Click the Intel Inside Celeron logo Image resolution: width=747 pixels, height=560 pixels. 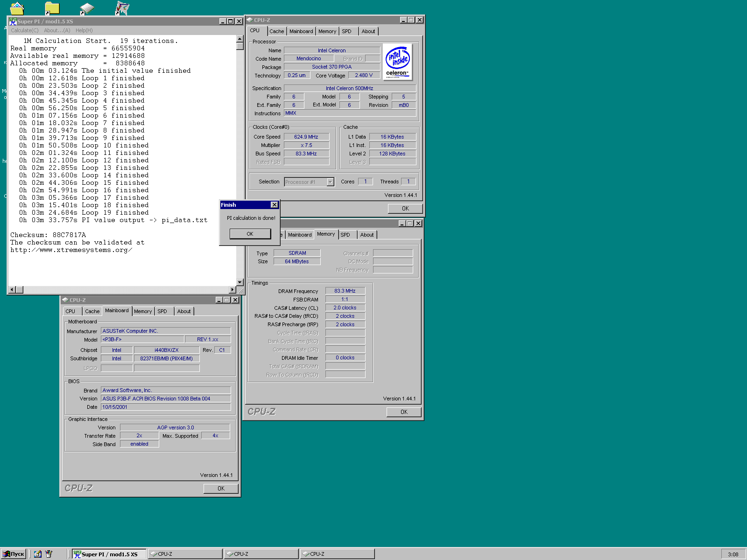[398, 62]
